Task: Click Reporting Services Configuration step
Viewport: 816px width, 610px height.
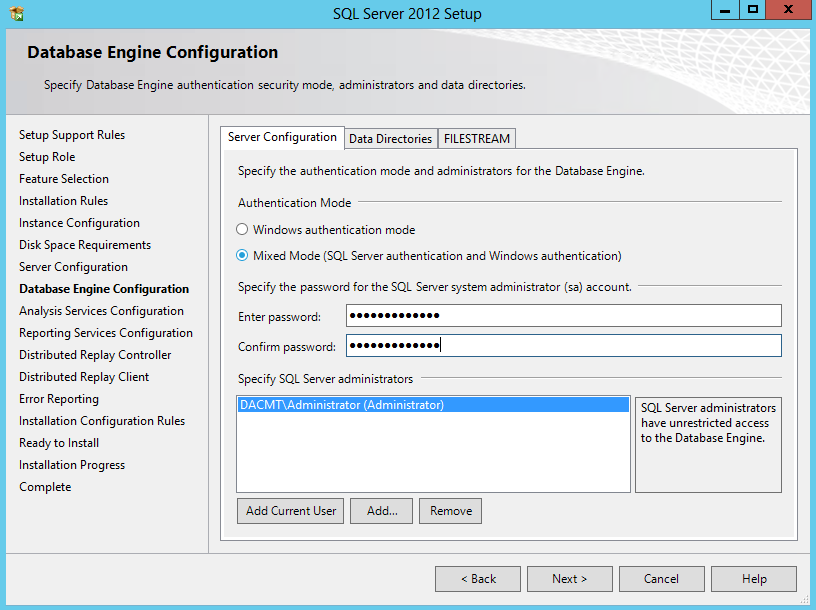Action: click(106, 333)
